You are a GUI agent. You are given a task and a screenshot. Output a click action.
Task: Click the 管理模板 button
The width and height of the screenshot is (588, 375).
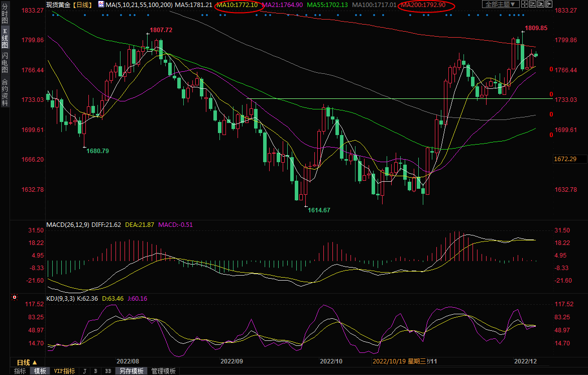click(x=164, y=371)
